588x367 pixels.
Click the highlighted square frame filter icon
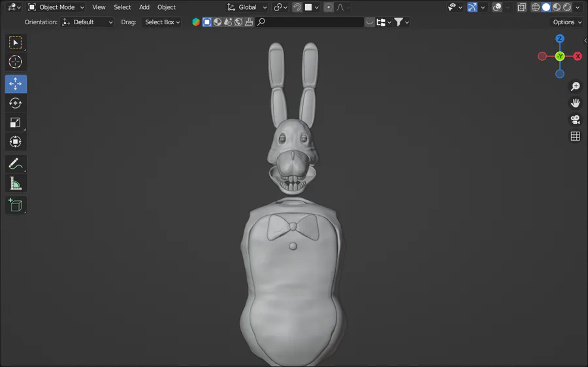coord(207,22)
